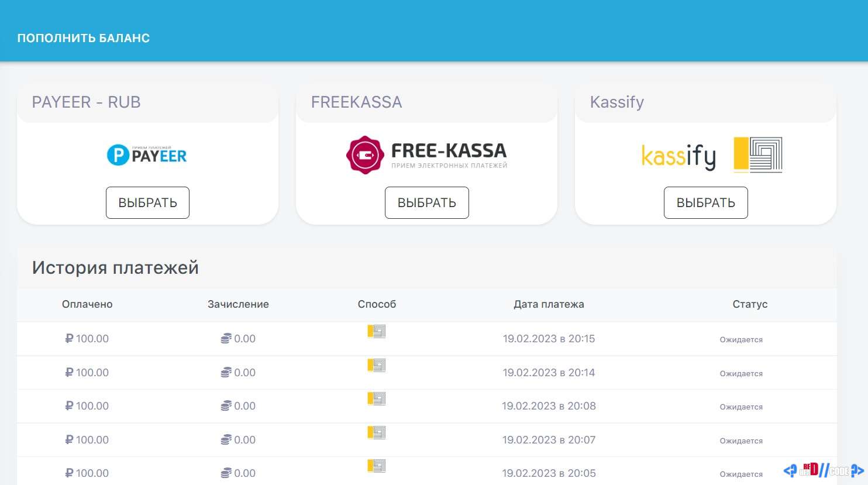This screenshot has width=868, height=485.
Task: Click Kassify icon in 20:07 payment row
Action: (377, 433)
